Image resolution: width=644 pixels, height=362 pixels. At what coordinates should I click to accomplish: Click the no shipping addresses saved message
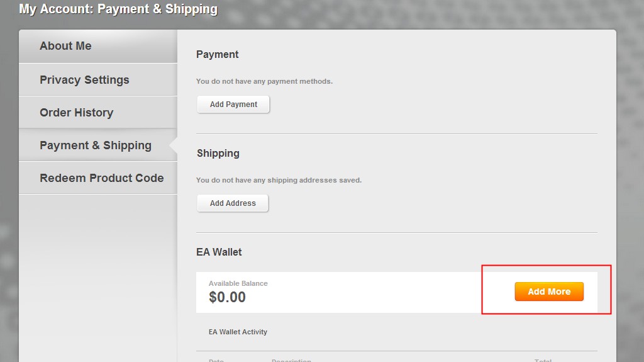[x=279, y=180]
